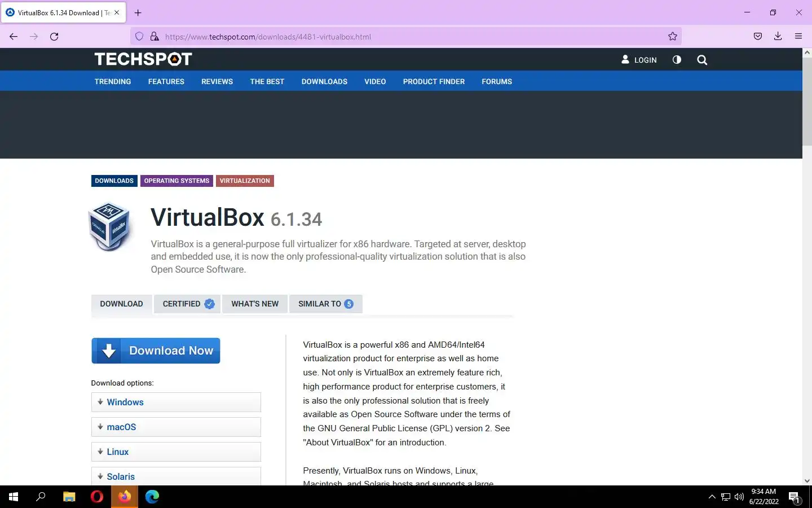Select the VirtualBox 6.1.34 Download browser tab
812x508 pixels.
[63, 12]
